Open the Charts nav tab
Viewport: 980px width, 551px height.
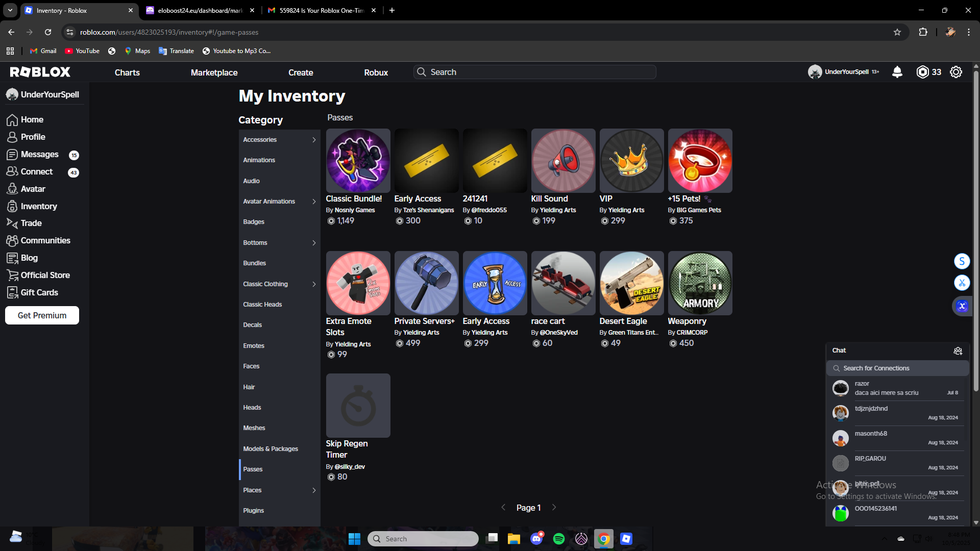pyautogui.click(x=127, y=72)
